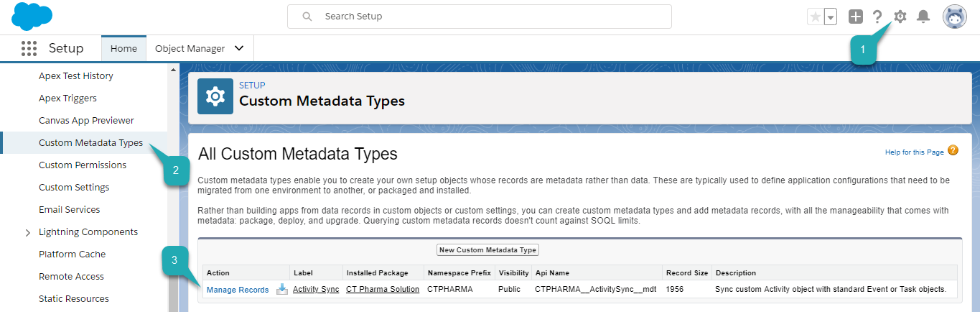
Task: Expand Lightning Components in sidebar
Action: pos(27,232)
